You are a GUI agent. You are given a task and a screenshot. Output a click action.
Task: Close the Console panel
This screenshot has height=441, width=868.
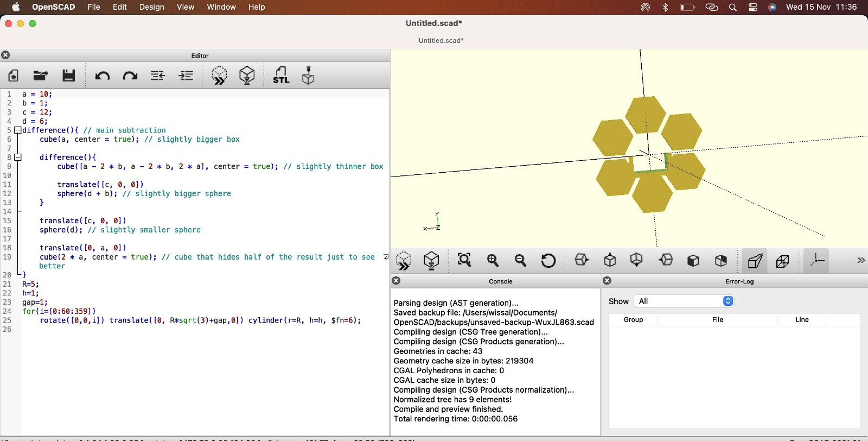coord(396,281)
